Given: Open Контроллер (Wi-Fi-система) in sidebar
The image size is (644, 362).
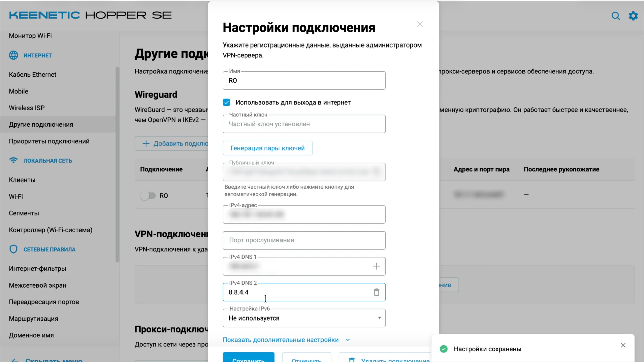Looking at the screenshot, I should point(51,230).
